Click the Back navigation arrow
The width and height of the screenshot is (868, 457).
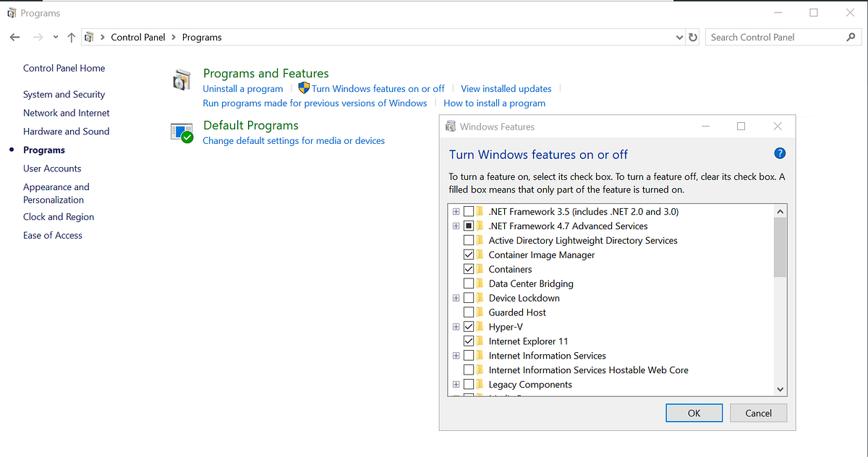tap(14, 37)
